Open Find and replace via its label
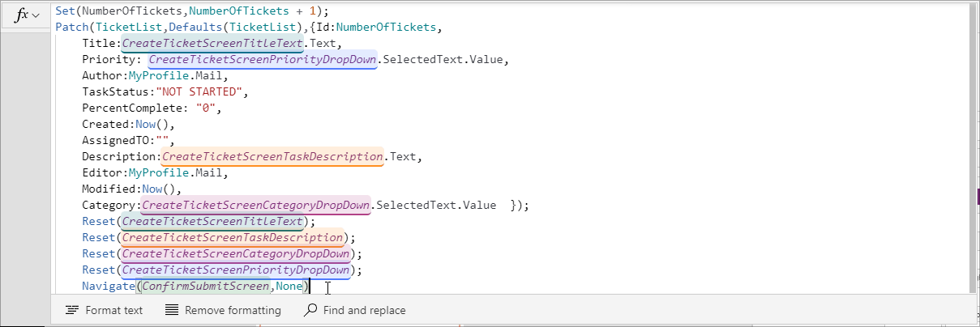Image resolution: width=980 pixels, height=327 pixels. (x=364, y=310)
